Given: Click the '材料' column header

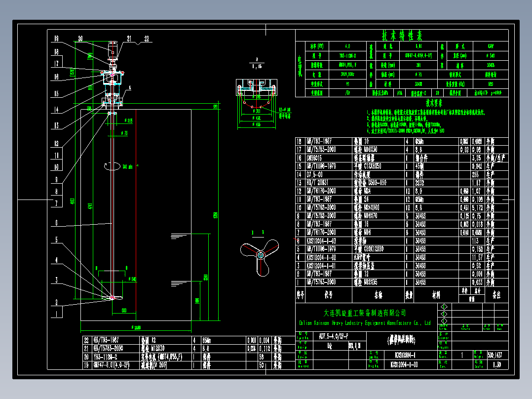Looking at the screenshot, I should pos(436,295).
